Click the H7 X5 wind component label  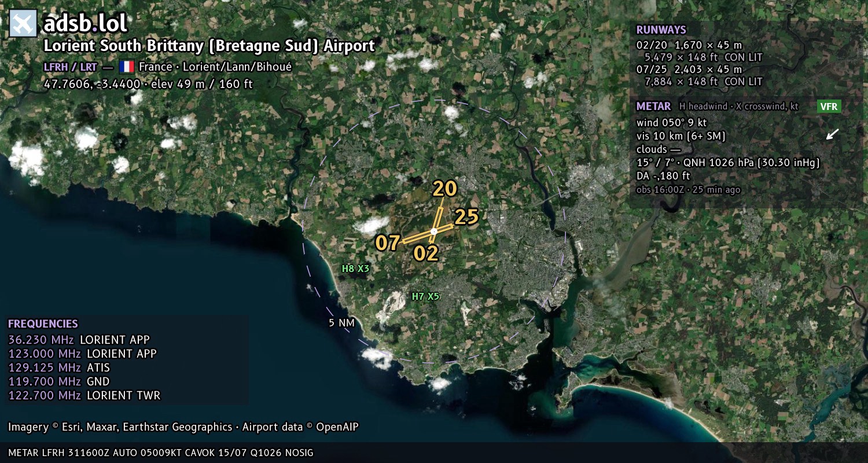(x=425, y=296)
